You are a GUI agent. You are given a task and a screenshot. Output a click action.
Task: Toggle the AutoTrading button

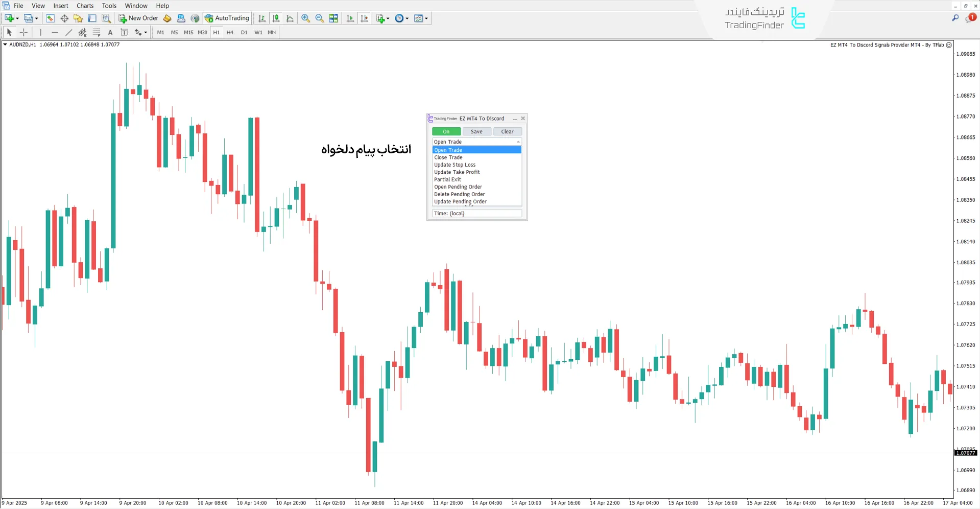227,18
